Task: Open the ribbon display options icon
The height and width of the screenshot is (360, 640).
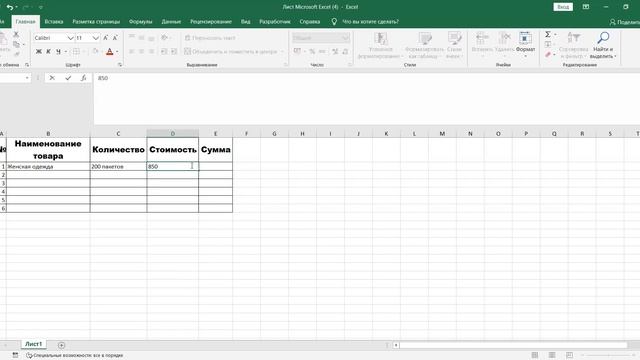Action: [586, 7]
